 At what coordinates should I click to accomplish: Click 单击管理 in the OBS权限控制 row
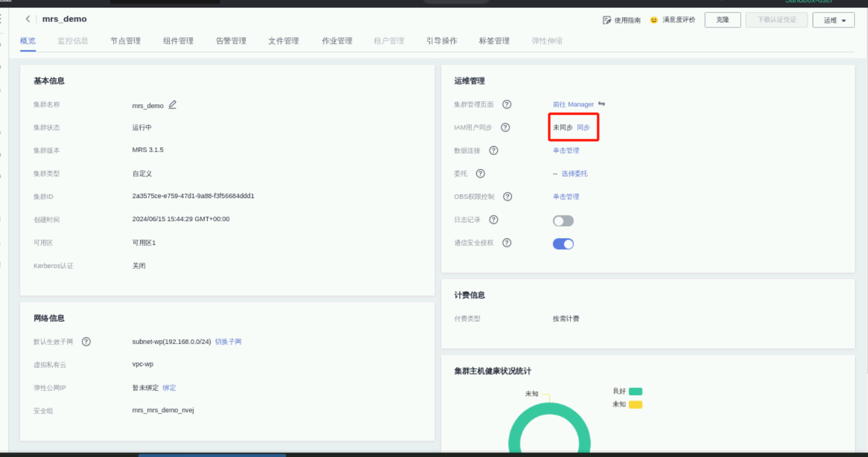coord(566,197)
